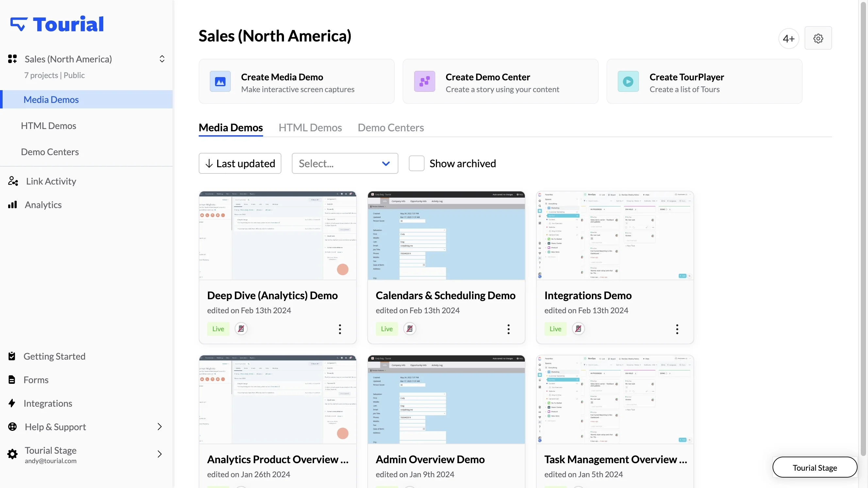Open the Task Management Overview thumbnail
This screenshot has width=868, height=488.
click(x=615, y=399)
